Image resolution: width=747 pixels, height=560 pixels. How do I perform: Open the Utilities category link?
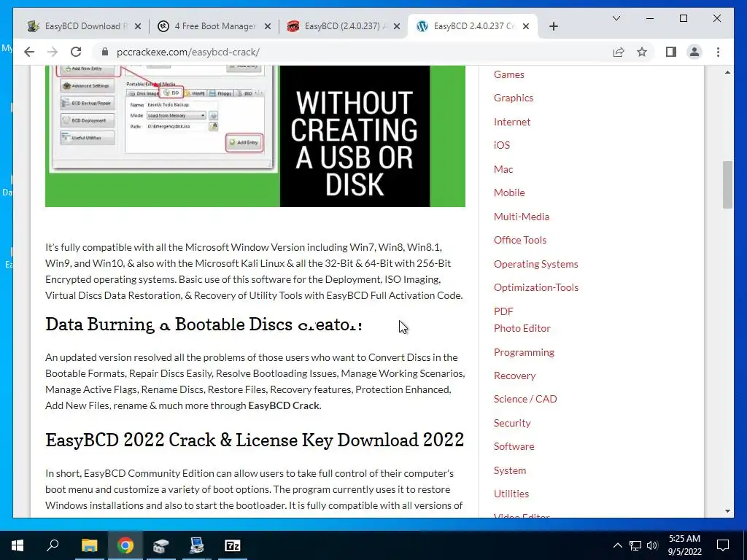[511, 494]
